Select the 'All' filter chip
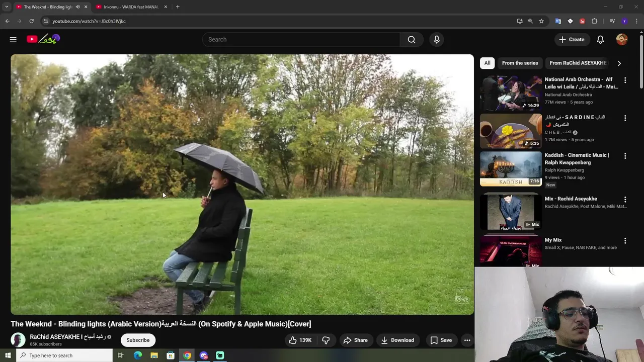This screenshot has height=362, width=644. pyautogui.click(x=487, y=63)
